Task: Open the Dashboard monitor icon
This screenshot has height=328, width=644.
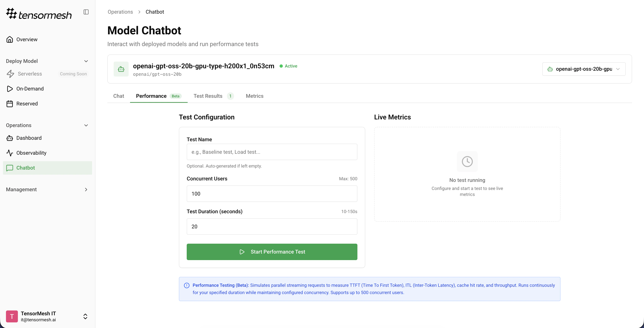Action: [x=10, y=138]
